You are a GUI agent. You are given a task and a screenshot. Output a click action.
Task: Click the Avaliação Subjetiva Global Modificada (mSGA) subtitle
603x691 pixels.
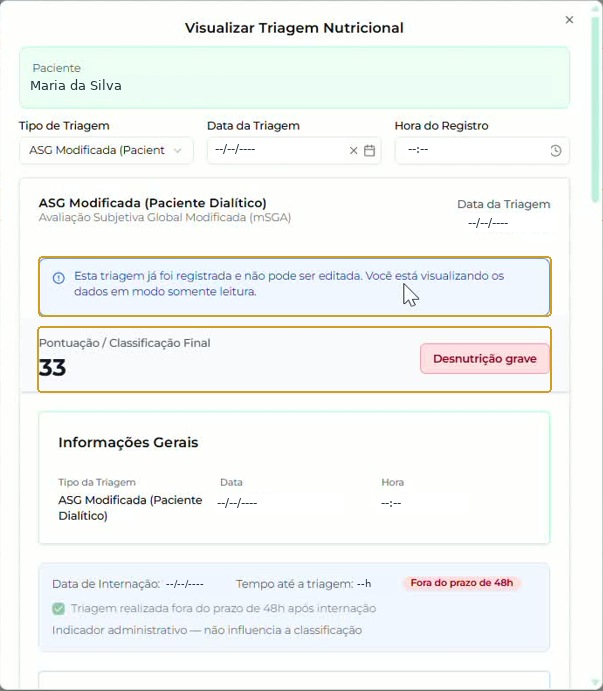pos(165,218)
